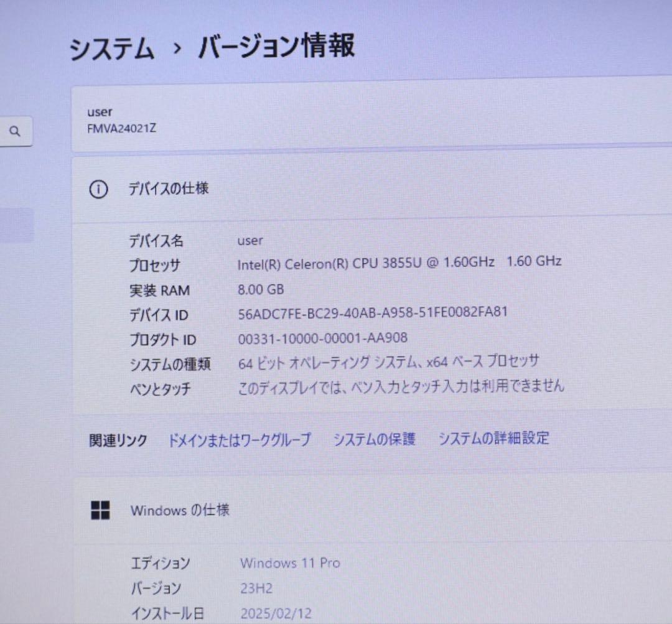Click the Windows logo icon beside Windows の仕様
The image size is (672, 624).
100,510
